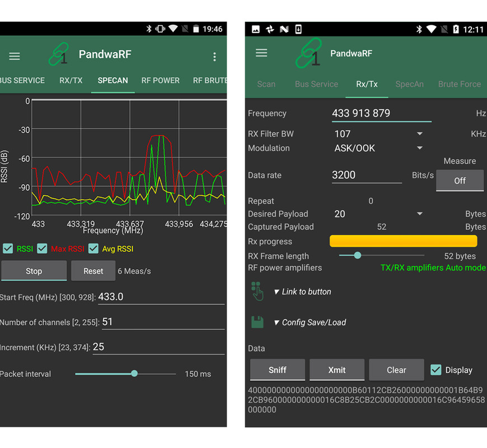Uncheck the Display checkbox
487x448 pixels.
point(436,370)
